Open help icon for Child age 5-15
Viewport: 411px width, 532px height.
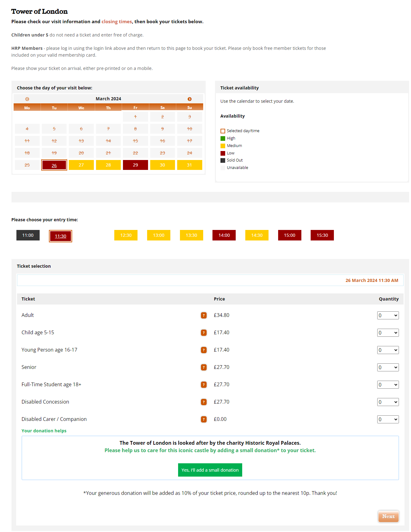pyautogui.click(x=204, y=333)
